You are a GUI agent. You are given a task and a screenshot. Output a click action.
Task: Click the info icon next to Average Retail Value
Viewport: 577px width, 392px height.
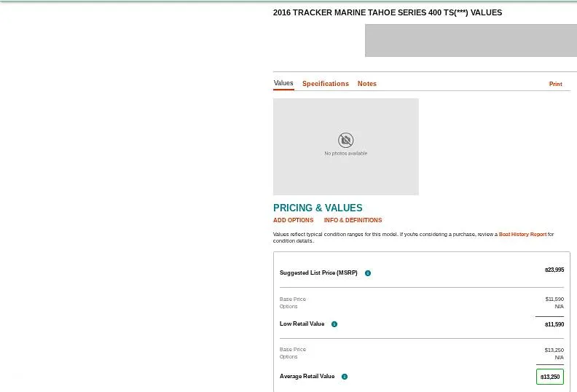click(345, 377)
